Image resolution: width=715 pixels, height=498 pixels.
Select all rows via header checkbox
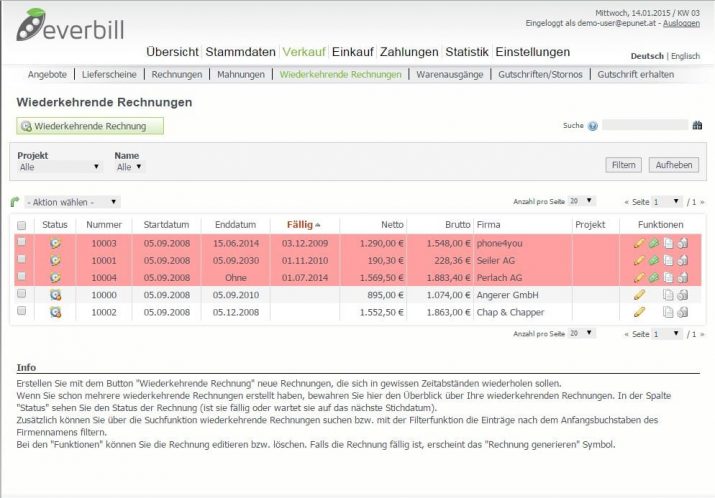pyautogui.click(x=21, y=226)
